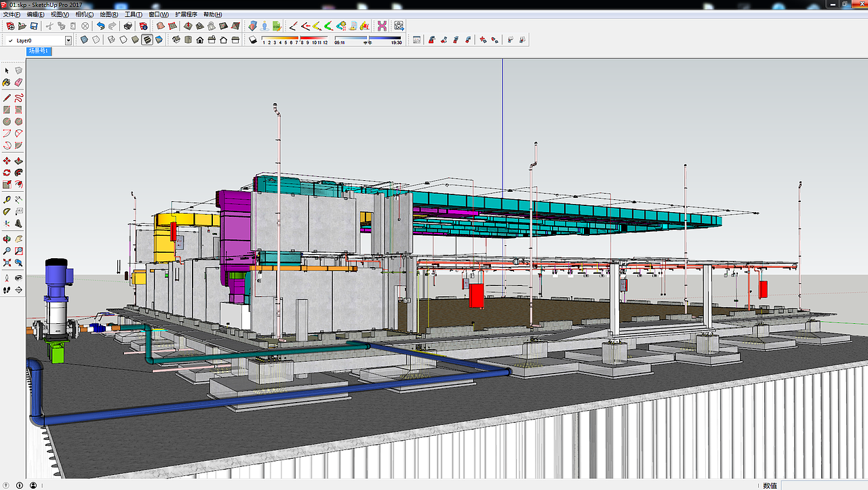Open the Layer0 layer dropdown
This screenshot has height=490, width=868.
click(x=68, y=41)
